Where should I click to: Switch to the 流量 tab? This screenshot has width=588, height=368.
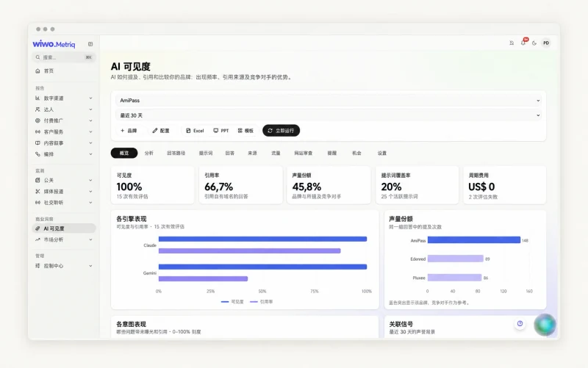click(276, 153)
